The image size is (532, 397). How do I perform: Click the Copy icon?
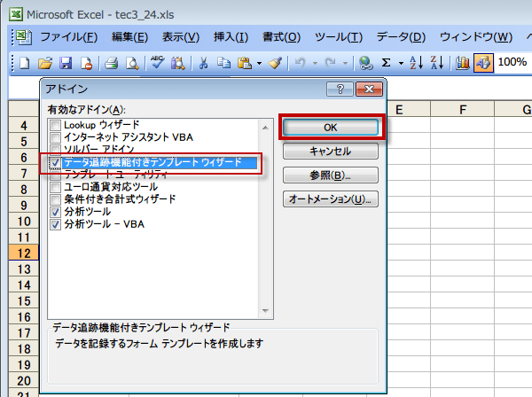click(x=223, y=63)
